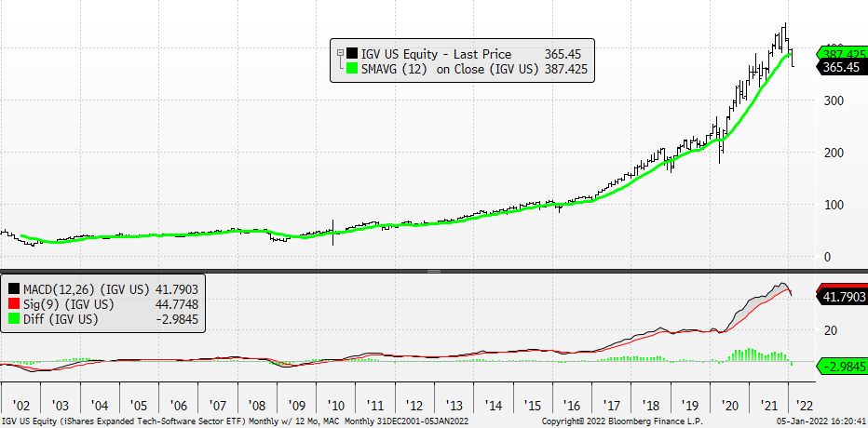Viewport: 868px width, 428px height.
Task: Click the '02 year label on time axis
Action: click(21, 404)
